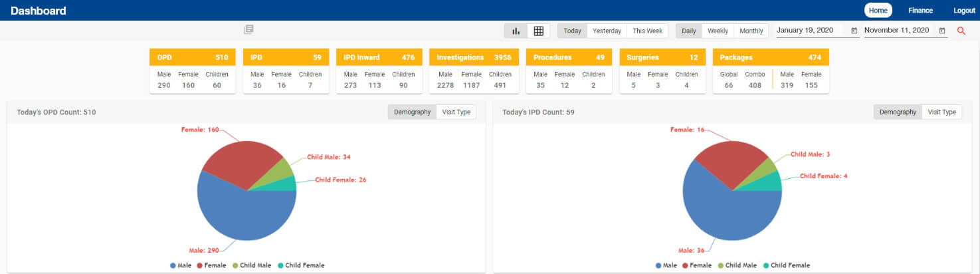This screenshot has width=980, height=274.
Task: Click the Dashboard title text
Action: tap(39, 11)
